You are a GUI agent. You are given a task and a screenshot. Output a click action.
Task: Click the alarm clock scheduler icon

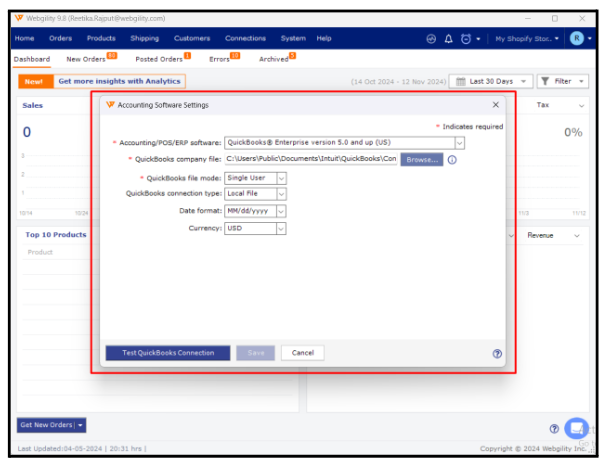click(x=465, y=38)
